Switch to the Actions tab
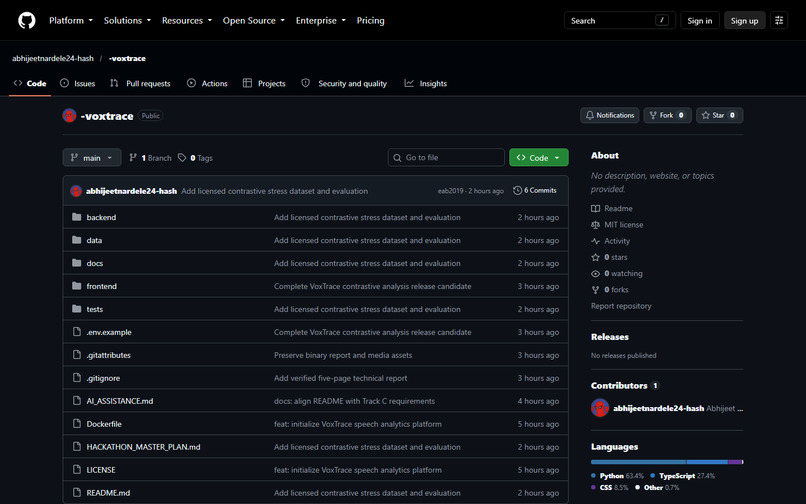Screen dimensions: 806x504 (x=207, y=83)
